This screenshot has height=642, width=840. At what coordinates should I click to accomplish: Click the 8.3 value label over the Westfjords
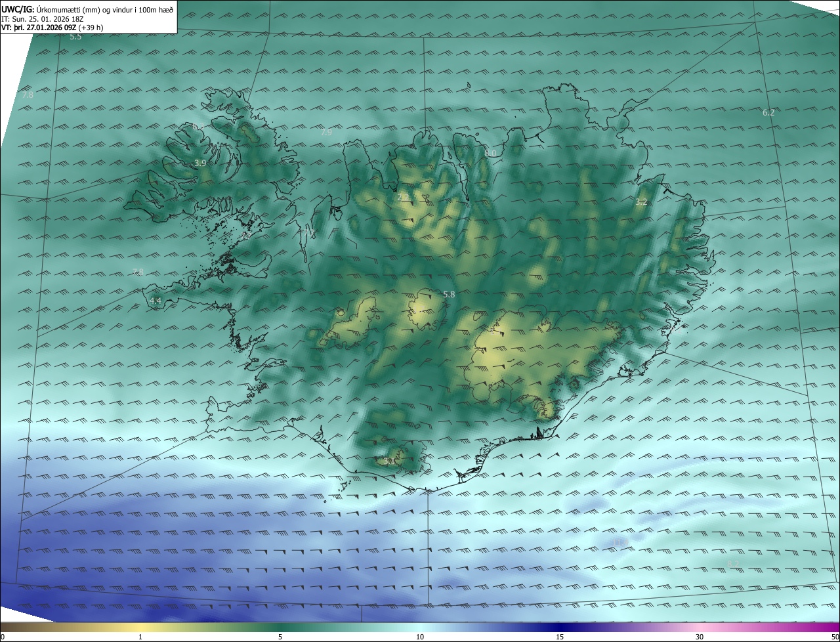point(198,126)
